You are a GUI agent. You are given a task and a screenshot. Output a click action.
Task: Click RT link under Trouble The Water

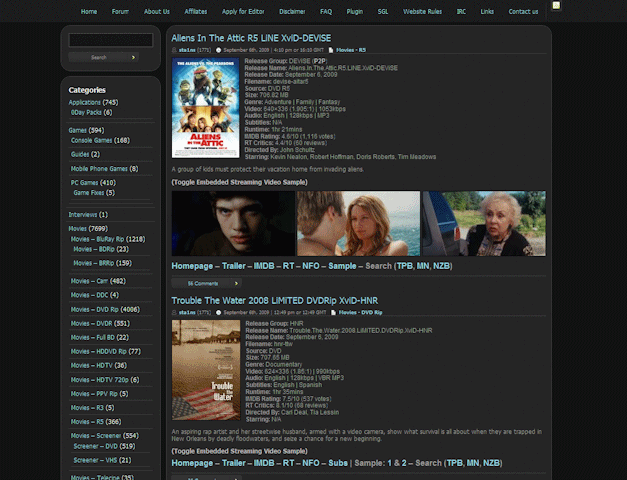pos(288,463)
